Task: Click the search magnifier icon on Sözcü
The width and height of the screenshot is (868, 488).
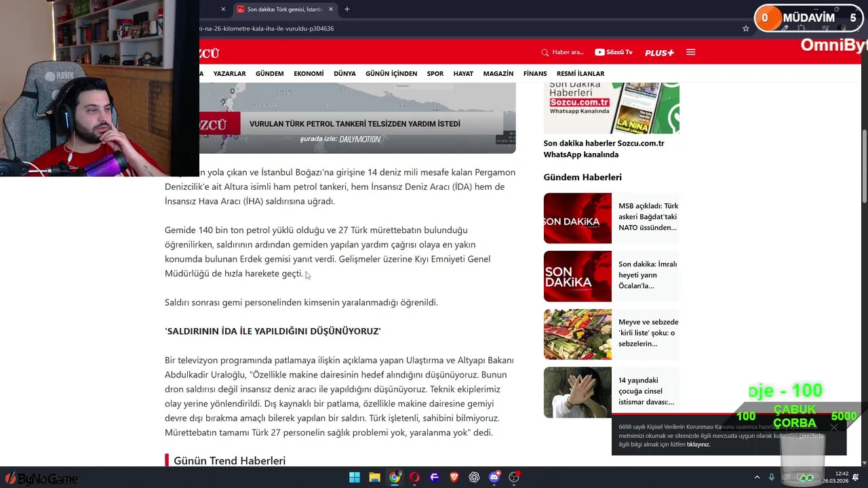Action: pos(545,52)
